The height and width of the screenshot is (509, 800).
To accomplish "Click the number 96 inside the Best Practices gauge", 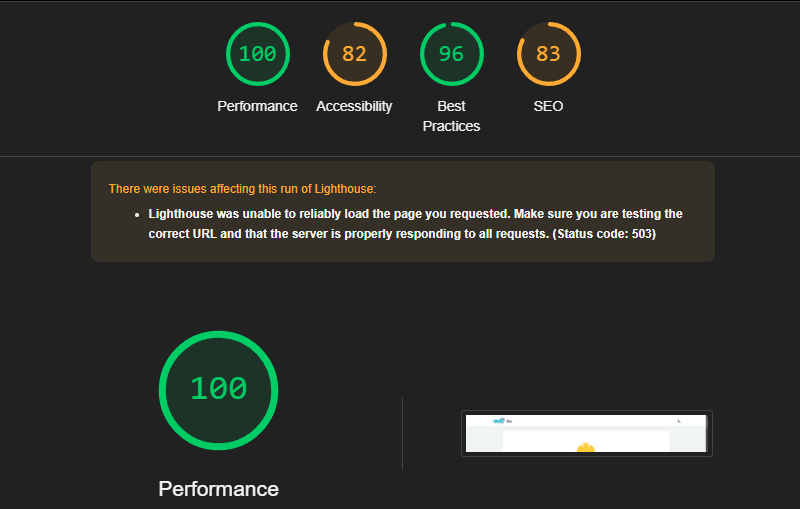I will pos(452,54).
